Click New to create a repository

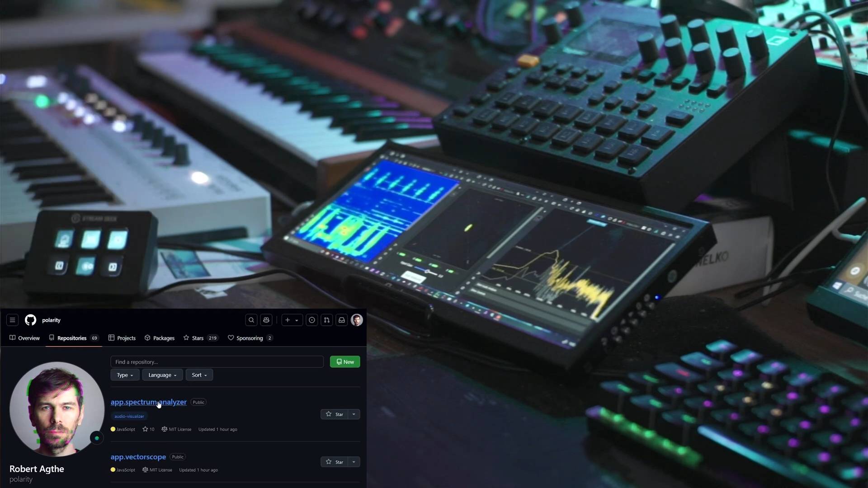click(x=345, y=361)
